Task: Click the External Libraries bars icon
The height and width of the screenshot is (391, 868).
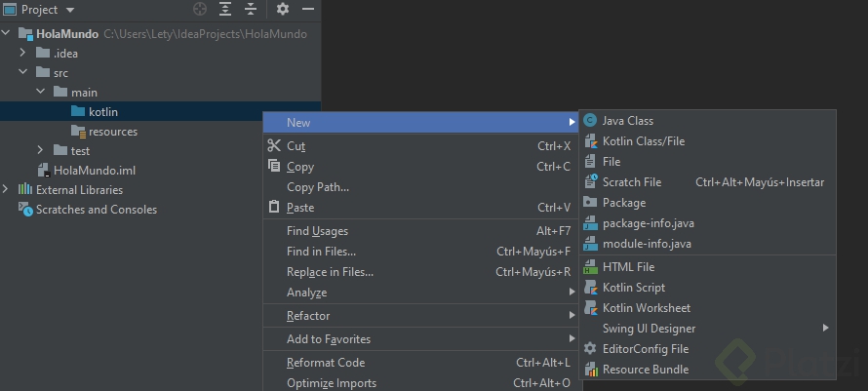Action: (x=25, y=189)
